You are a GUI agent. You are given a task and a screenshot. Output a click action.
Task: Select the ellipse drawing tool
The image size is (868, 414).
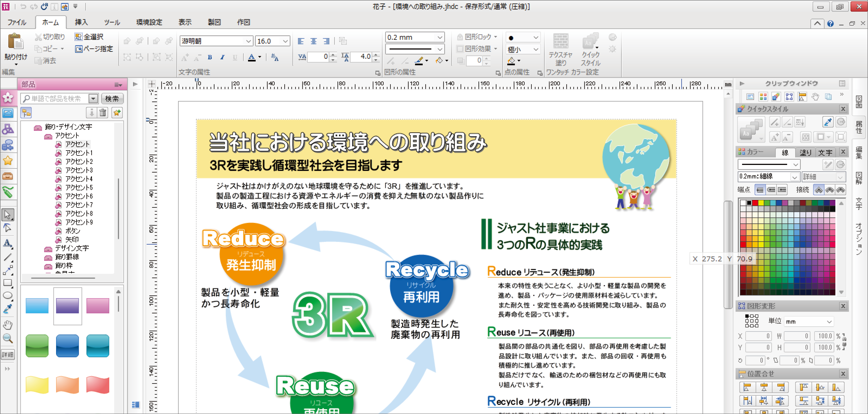[x=7, y=296]
